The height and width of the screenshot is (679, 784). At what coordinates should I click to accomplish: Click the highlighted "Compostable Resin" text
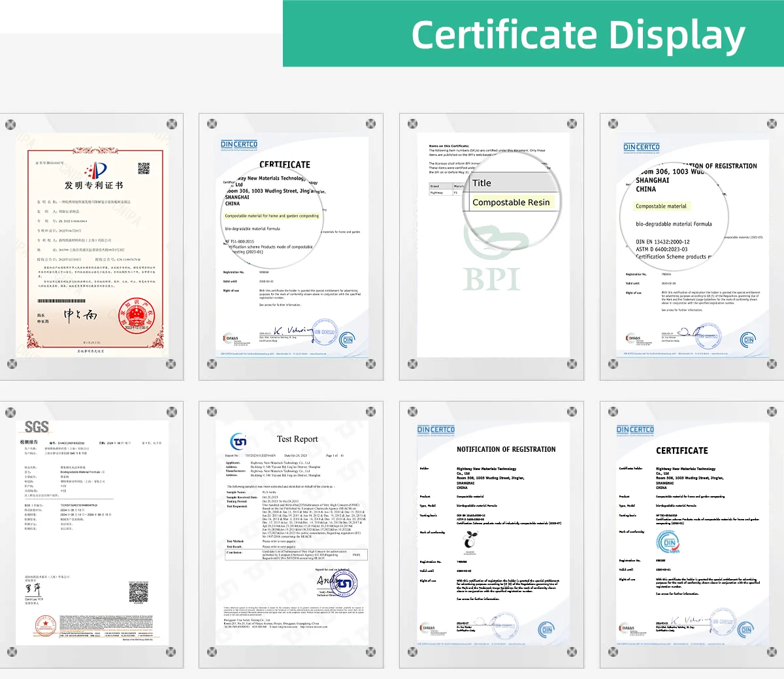(x=511, y=202)
